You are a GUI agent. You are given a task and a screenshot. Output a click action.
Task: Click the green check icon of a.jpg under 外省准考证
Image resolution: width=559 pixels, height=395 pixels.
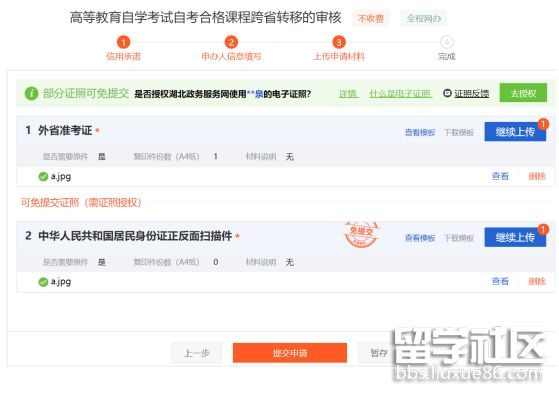pyautogui.click(x=43, y=176)
